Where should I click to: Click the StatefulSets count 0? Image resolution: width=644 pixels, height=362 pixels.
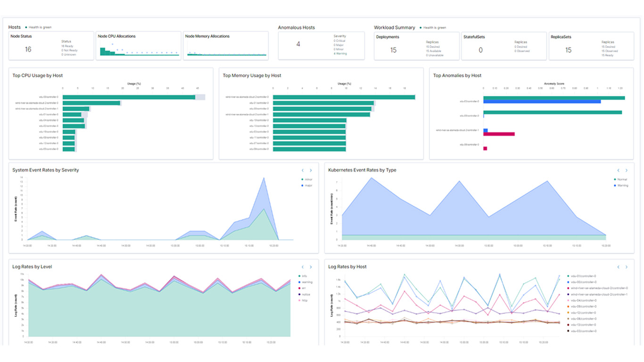point(480,50)
